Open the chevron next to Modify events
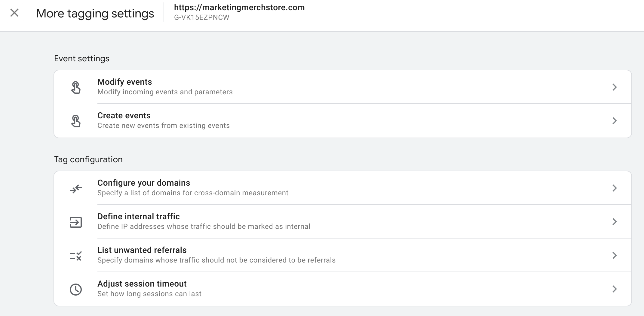The height and width of the screenshot is (316, 644). point(615,87)
